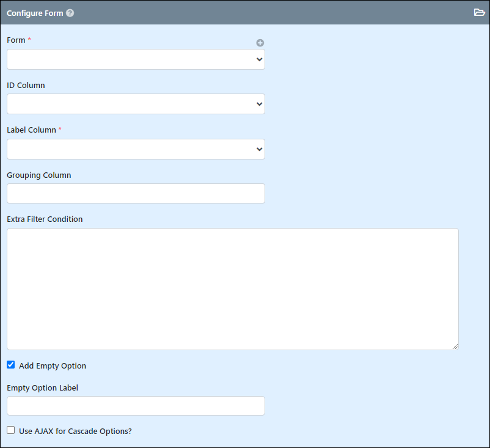Click the Empty Option Label input field
The width and height of the screenshot is (490, 448).
tap(136, 406)
